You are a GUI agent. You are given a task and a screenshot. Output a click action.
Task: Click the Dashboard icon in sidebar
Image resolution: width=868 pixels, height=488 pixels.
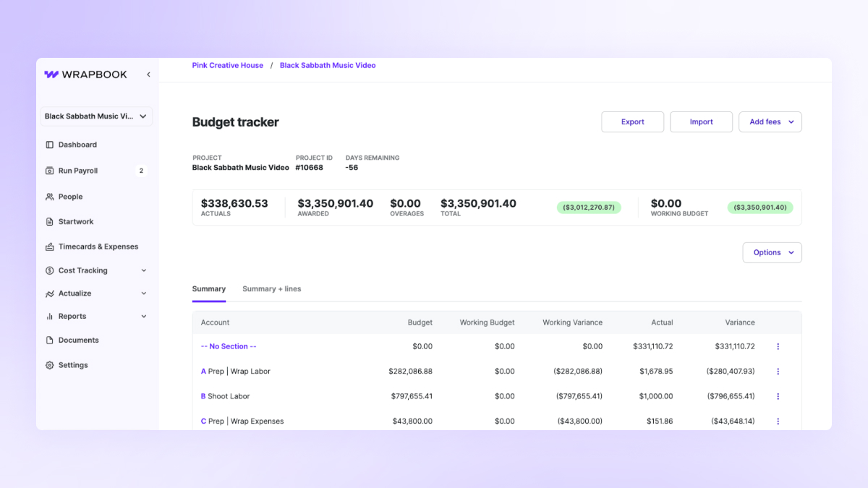50,145
